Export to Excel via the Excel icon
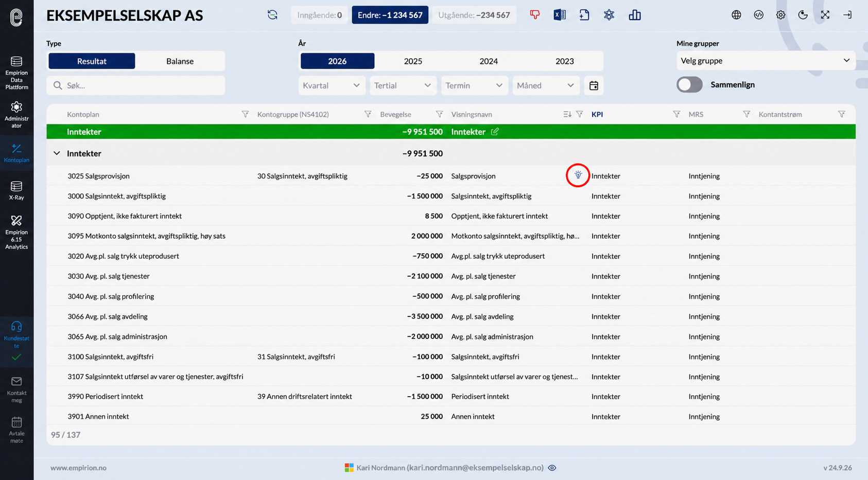868x480 pixels. point(560,15)
